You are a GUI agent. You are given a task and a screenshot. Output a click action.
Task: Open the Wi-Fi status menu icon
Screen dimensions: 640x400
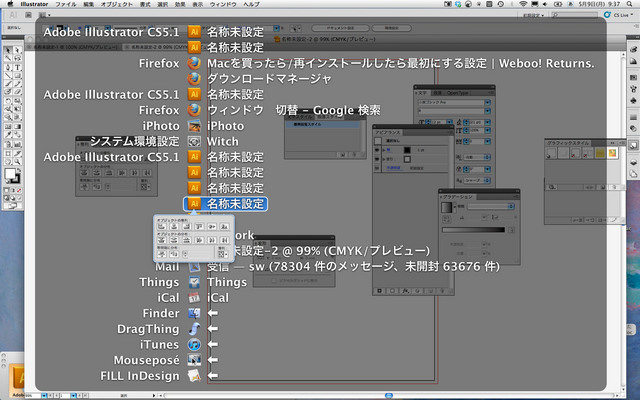click(523, 4)
